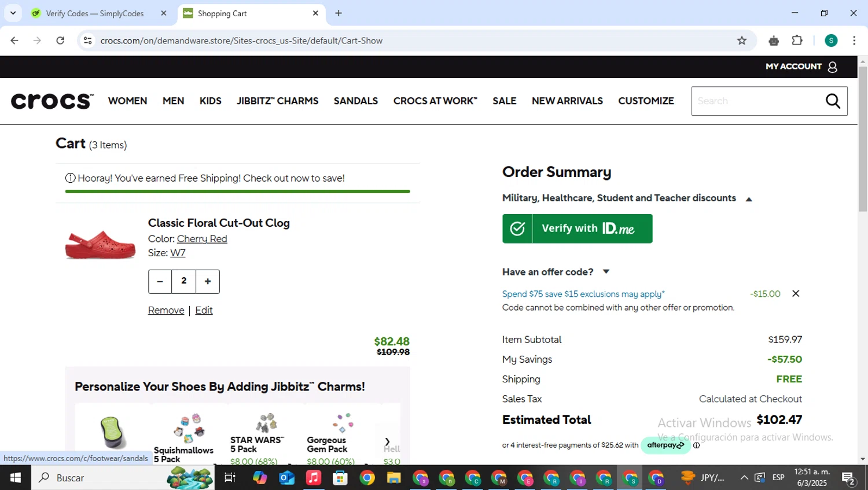Open Task View in the taskbar

tap(230, 478)
